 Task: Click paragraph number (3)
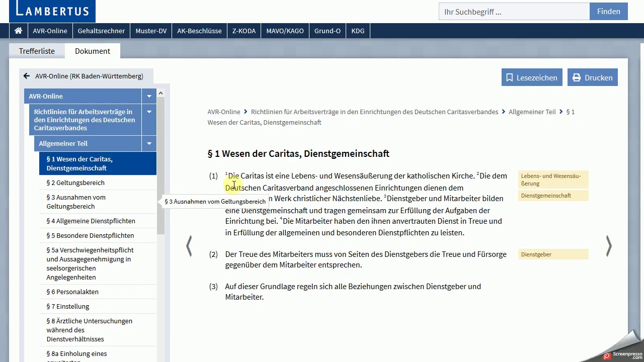[213, 287]
